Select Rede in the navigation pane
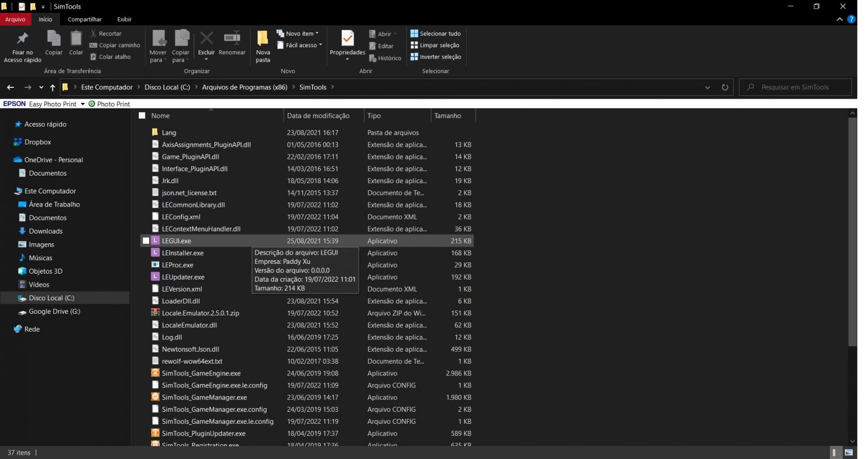The image size is (868, 459). [32, 329]
